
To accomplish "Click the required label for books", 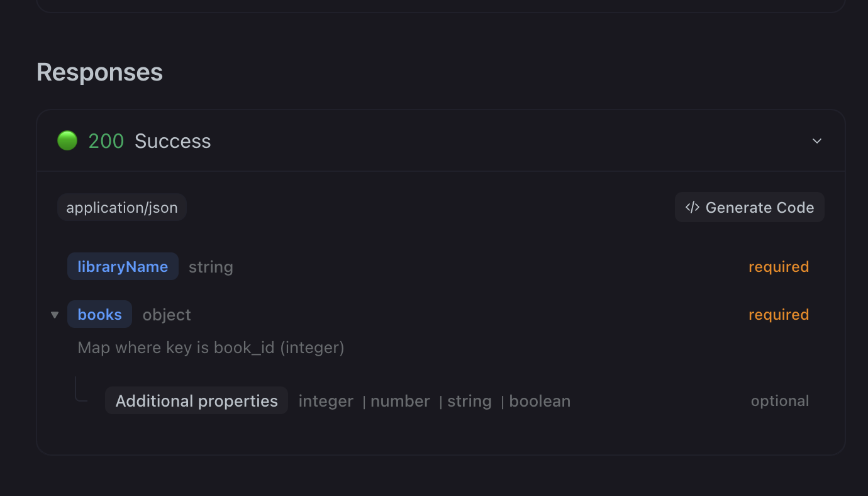I will (x=778, y=315).
